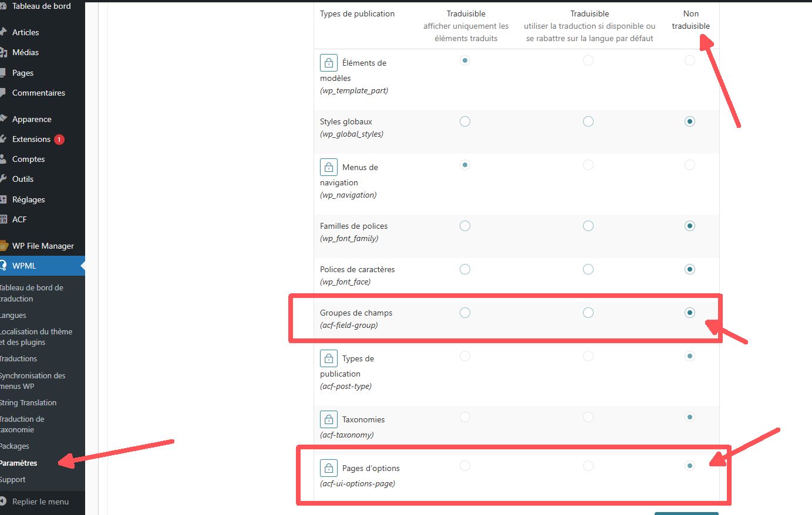
Task: Click the Replier le menu collapse arrow icon
Action: pos(4,502)
